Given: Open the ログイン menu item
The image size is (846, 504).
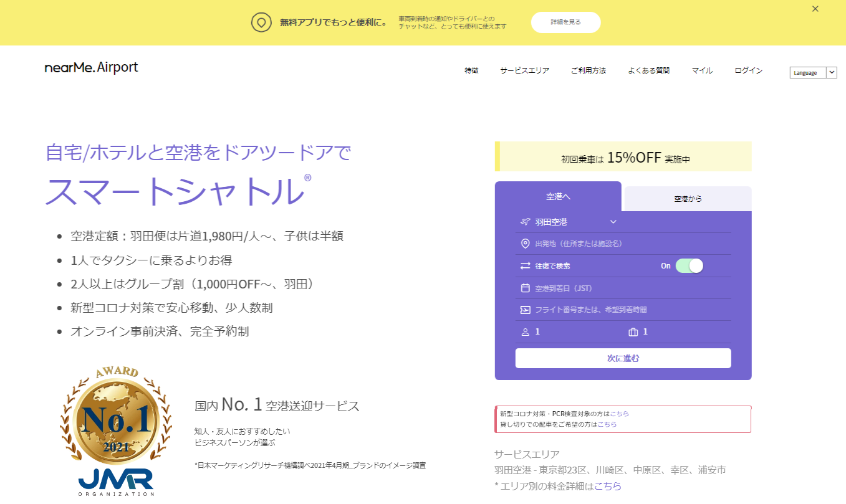Looking at the screenshot, I should (748, 70).
